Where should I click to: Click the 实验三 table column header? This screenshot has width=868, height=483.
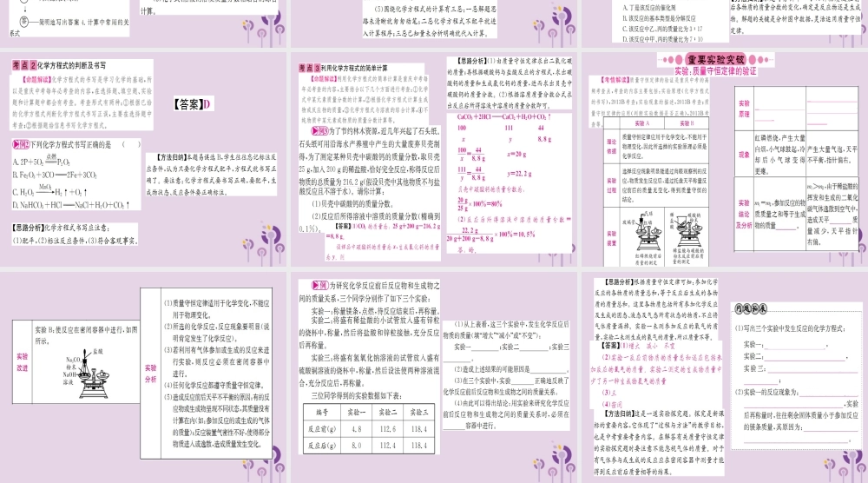[419, 413]
